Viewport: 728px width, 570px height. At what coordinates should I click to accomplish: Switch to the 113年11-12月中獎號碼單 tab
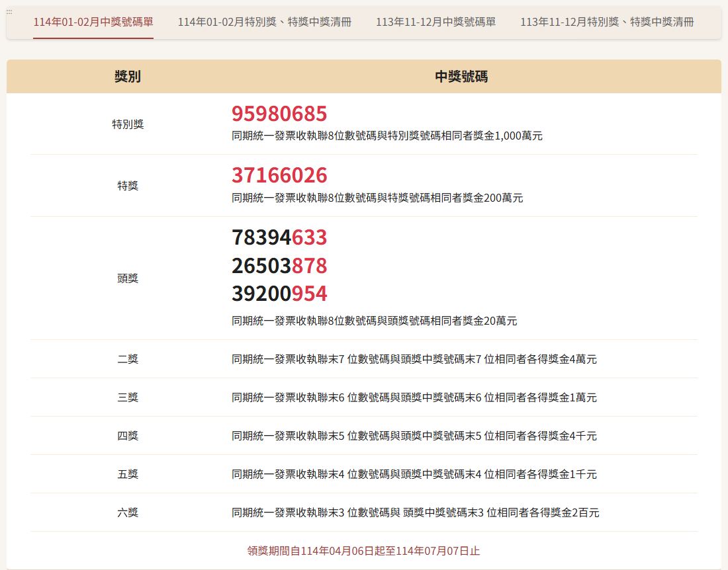point(435,22)
